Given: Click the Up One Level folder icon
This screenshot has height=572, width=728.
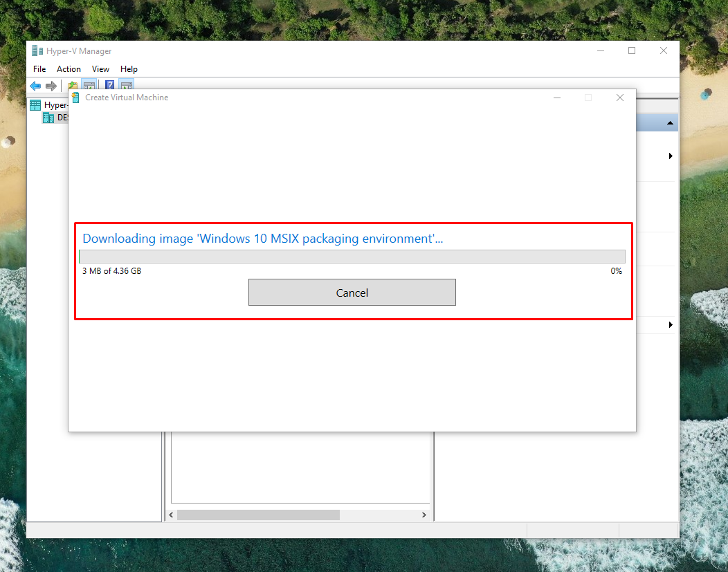Looking at the screenshot, I should (72, 86).
